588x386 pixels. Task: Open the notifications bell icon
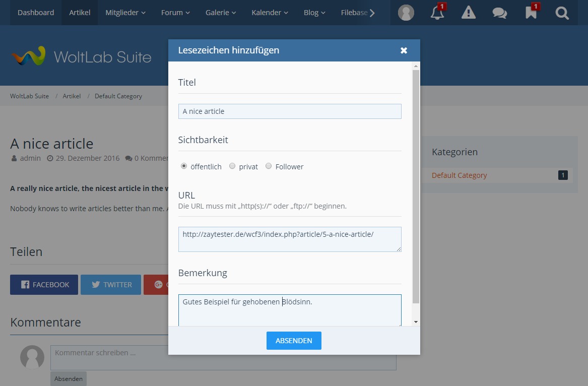(x=437, y=13)
